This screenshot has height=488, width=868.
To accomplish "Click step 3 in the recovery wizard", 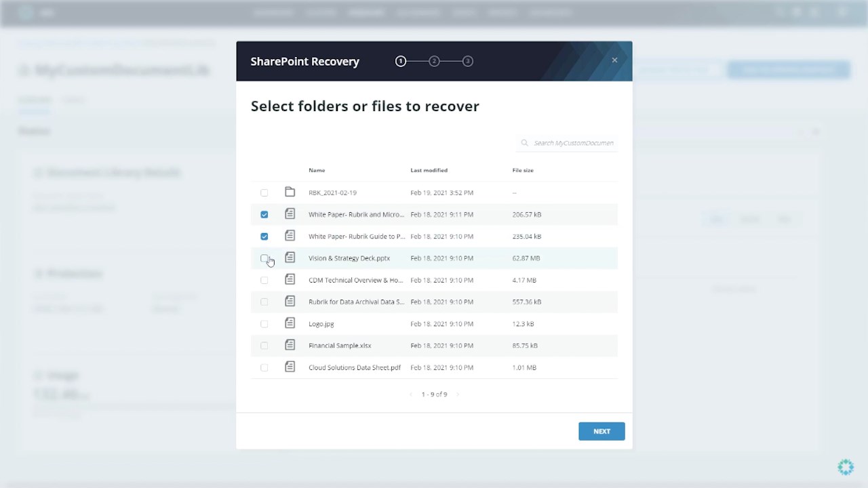I will [x=468, y=61].
